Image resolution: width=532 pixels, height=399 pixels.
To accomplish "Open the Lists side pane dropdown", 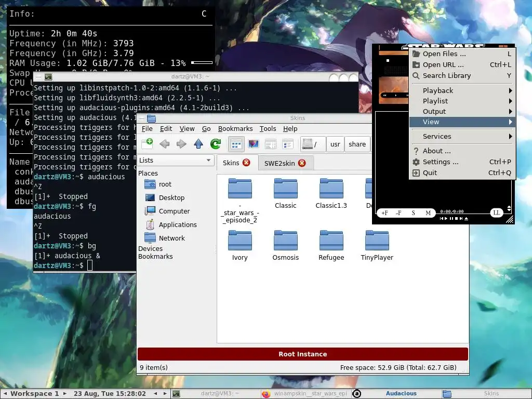I will (176, 160).
